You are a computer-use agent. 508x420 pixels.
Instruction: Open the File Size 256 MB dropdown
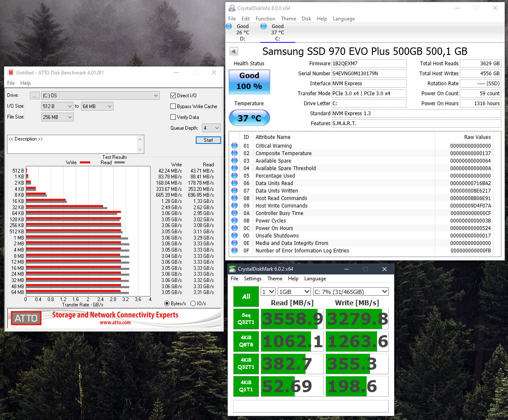(x=57, y=117)
